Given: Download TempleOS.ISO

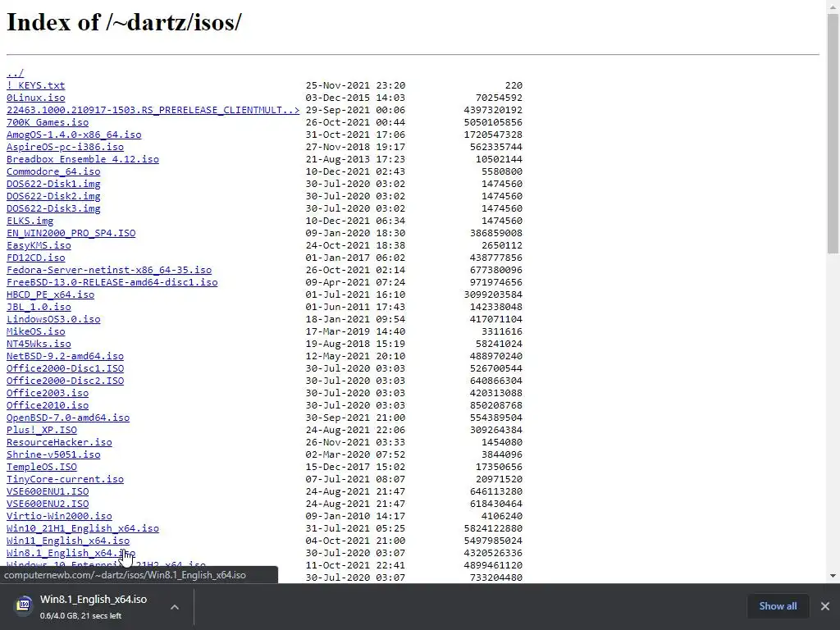Looking at the screenshot, I should tap(42, 467).
